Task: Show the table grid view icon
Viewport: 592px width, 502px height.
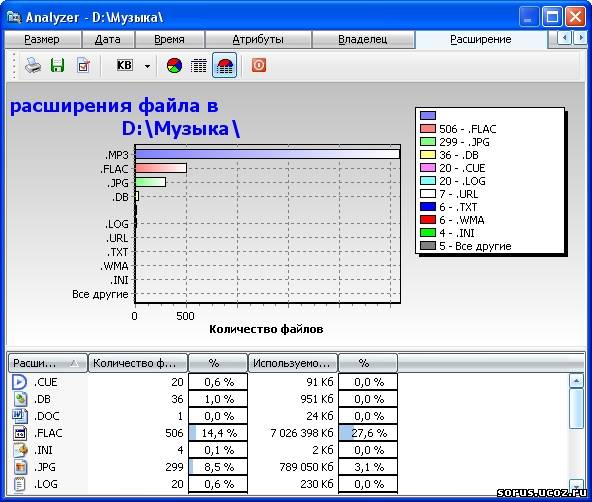Action: click(x=199, y=66)
